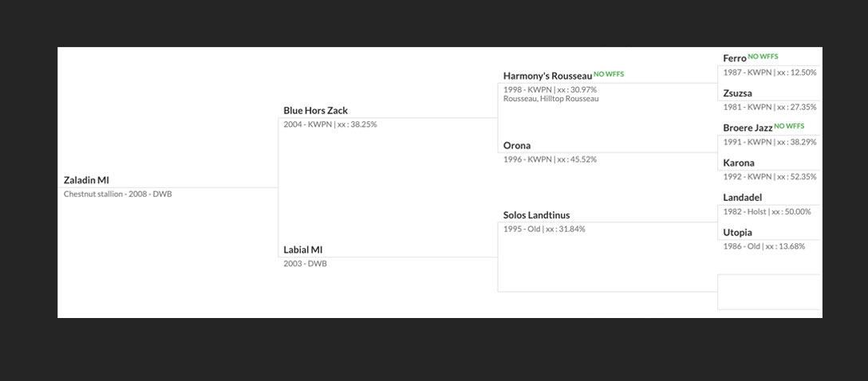868x381 pixels.
Task: Select the Zsuzsa ancestor entry
Action: 737,93
